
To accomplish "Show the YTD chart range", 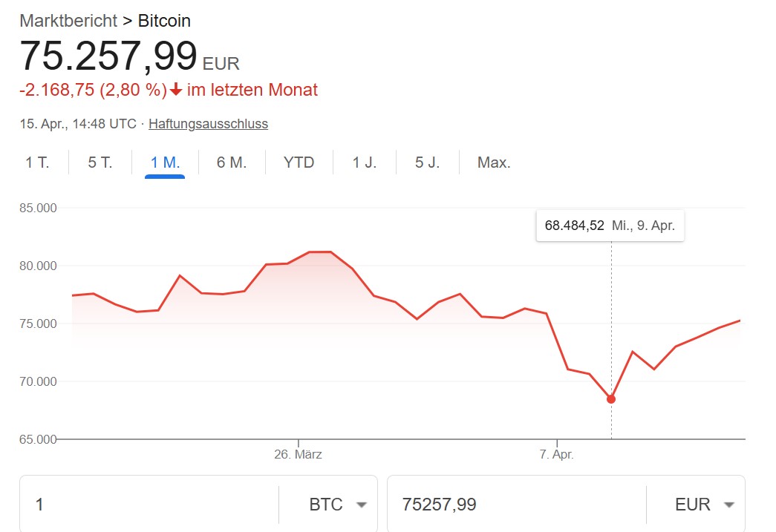I will click(299, 162).
